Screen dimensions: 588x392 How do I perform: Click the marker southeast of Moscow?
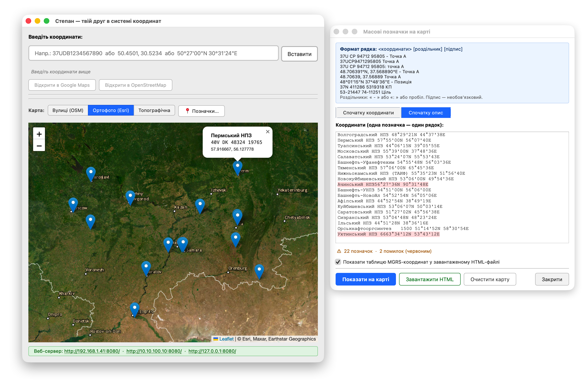click(x=91, y=222)
